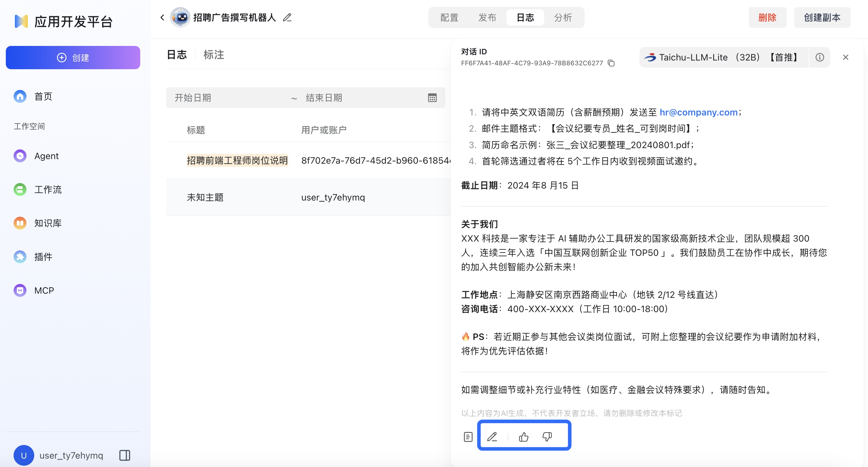Switch to the 标注 tab
The width and height of the screenshot is (868, 467).
click(213, 55)
